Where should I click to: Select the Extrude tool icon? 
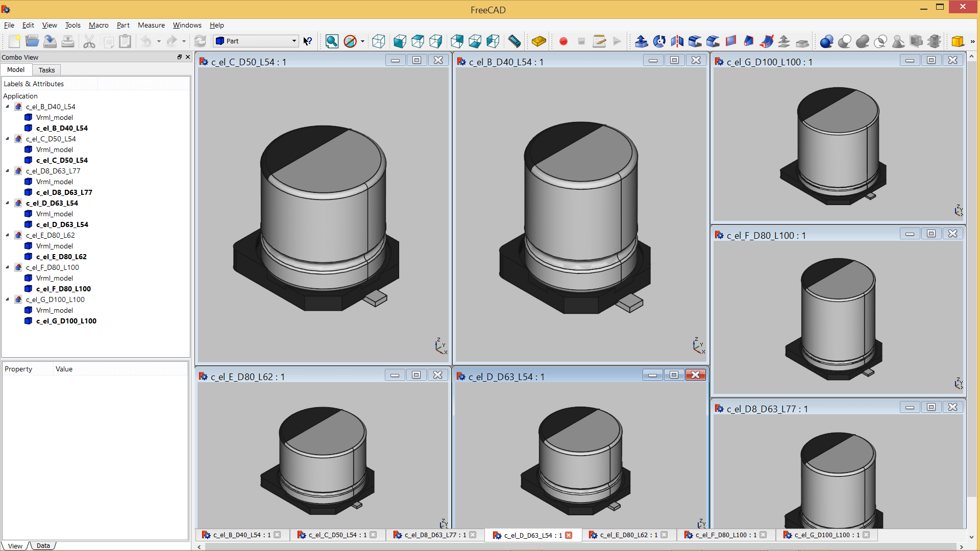[642, 41]
